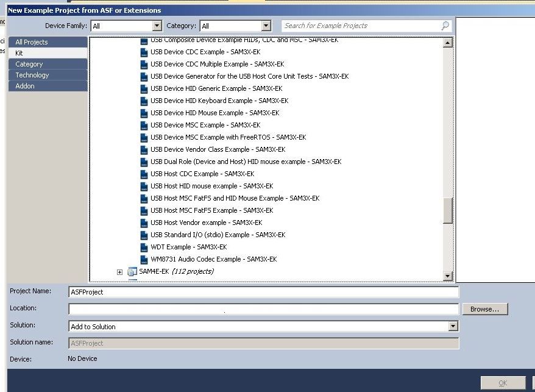Viewport: 535px width, 392px height.
Task: Click icon of USB Host CDC Example
Action: [144, 174]
